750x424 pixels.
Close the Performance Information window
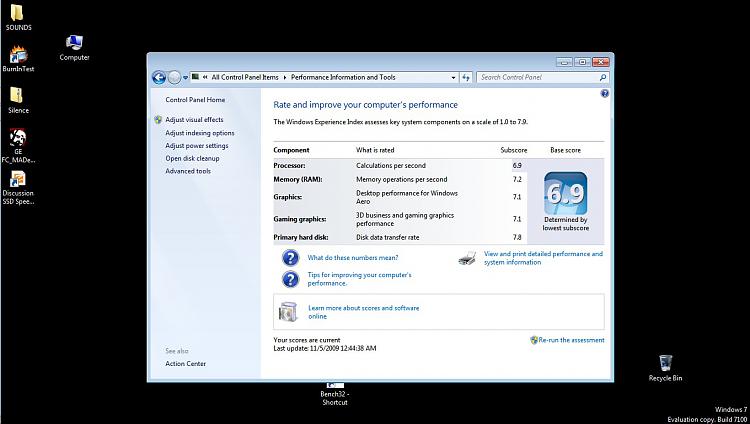tap(600, 62)
